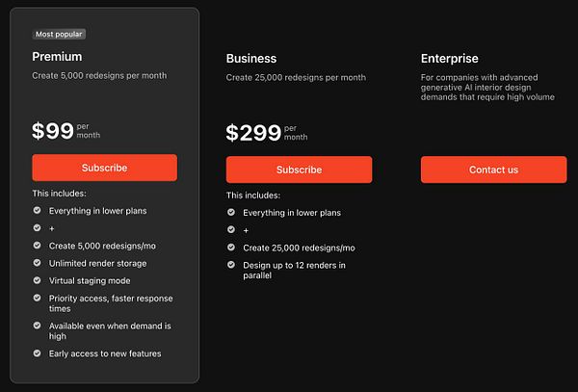
Task: Click checkmark icon beside Unlimited render storage
Action: coord(38,264)
